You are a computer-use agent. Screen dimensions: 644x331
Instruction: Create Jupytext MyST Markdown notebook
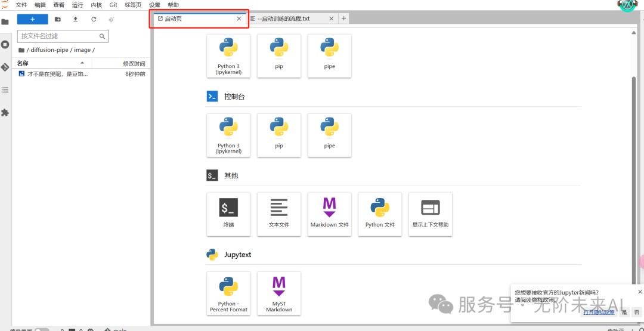[279, 293]
